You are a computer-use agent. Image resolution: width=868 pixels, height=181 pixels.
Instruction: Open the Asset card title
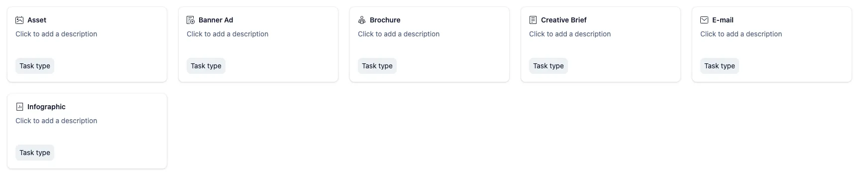click(37, 20)
